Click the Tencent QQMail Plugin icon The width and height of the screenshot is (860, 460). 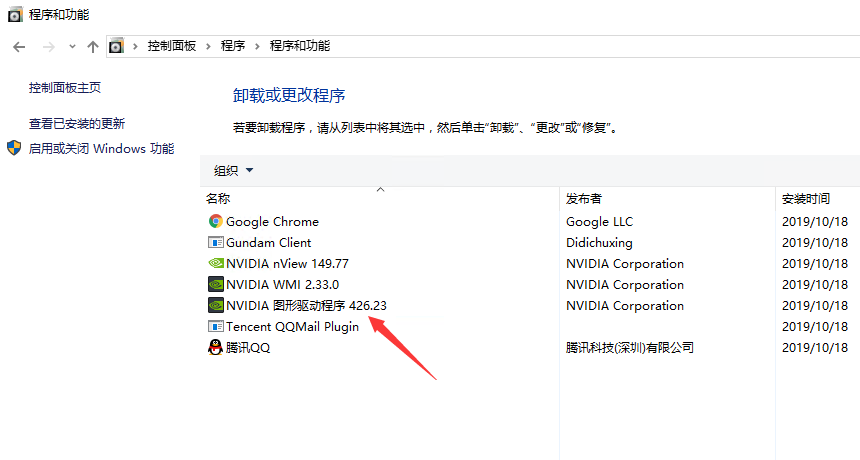(216, 326)
